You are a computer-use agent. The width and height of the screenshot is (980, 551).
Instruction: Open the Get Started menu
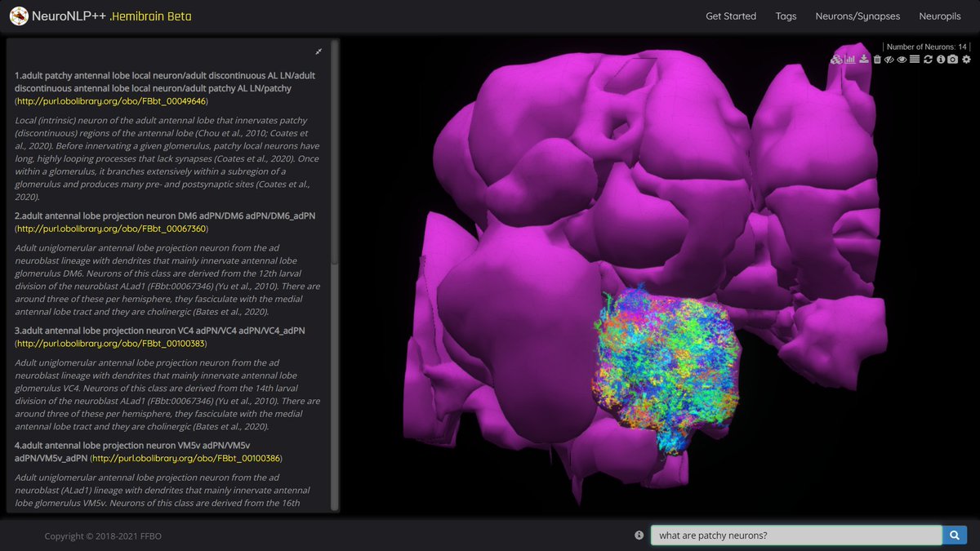click(x=731, y=16)
